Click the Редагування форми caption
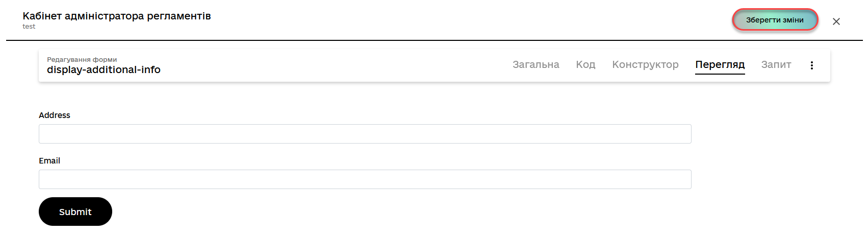The width and height of the screenshot is (868, 234). pos(82,59)
